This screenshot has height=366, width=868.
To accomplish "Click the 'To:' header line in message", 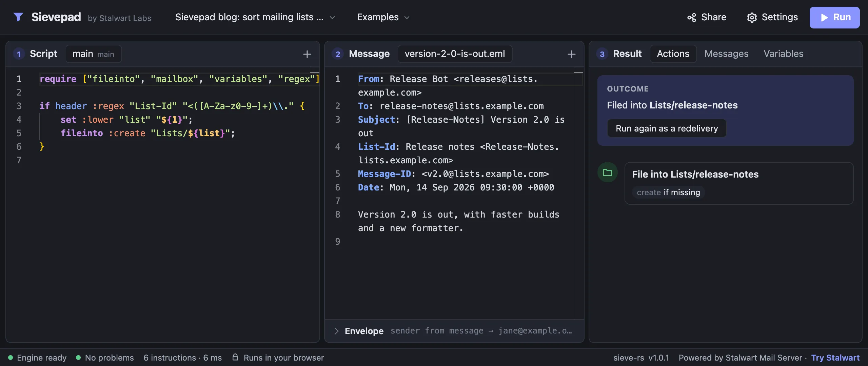I will (451, 106).
